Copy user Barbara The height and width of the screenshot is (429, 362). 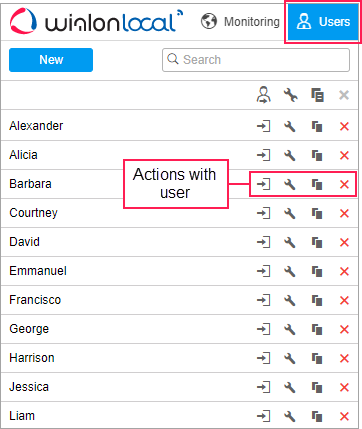click(317, 184)
